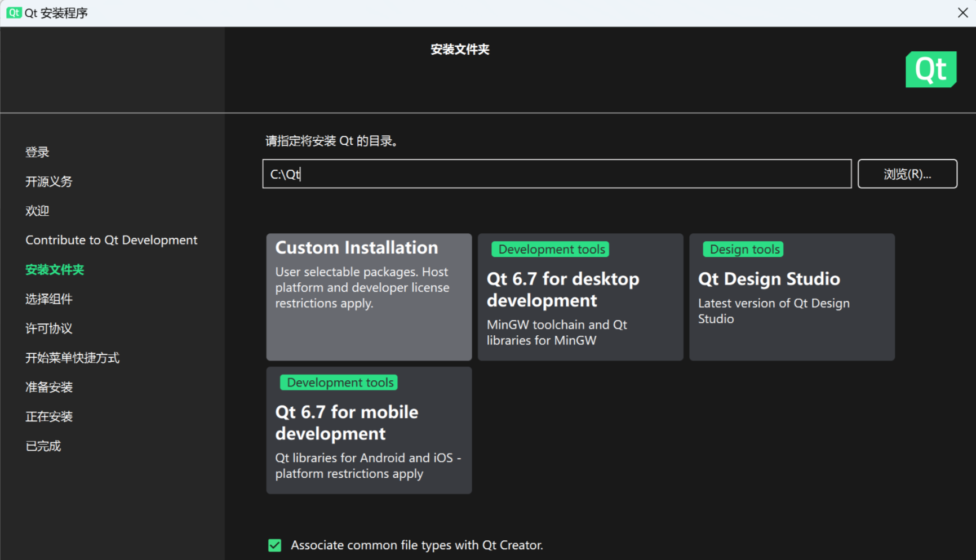Click the User selectable packages description text
Screen dimensions: 976x560
pos(362,287)
